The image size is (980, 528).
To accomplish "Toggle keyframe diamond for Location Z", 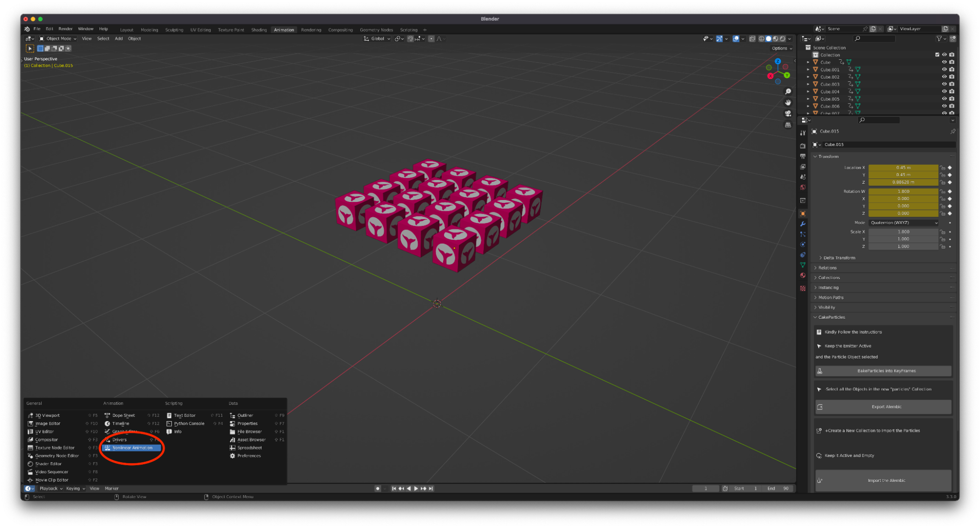I will pyautogui.click(x=950, y=182).
